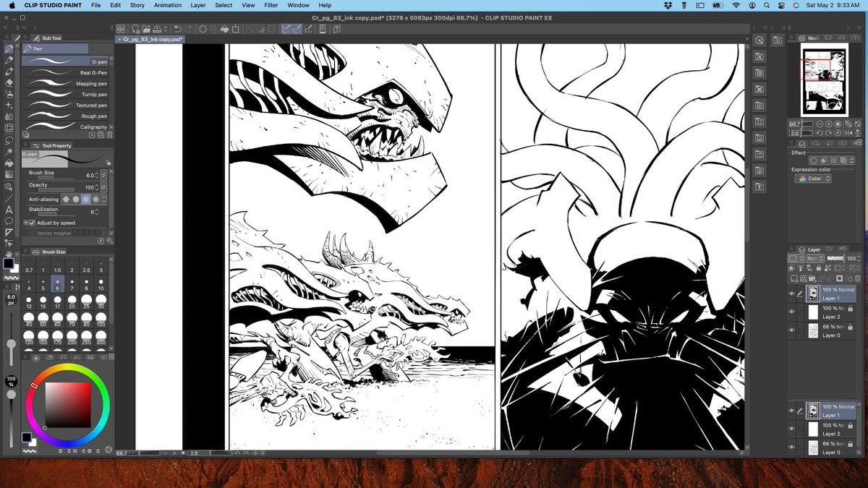This screenshot has width=868, height=488.
Task: Choose the Textured pen sub tool
Action: pyautogui.click(x=64, y=105)
